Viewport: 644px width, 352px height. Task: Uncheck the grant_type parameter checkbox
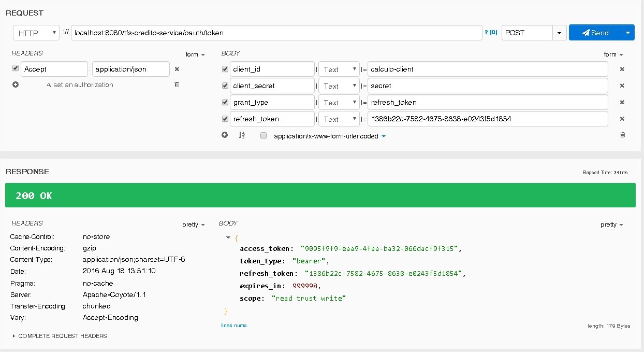[225, 102]
